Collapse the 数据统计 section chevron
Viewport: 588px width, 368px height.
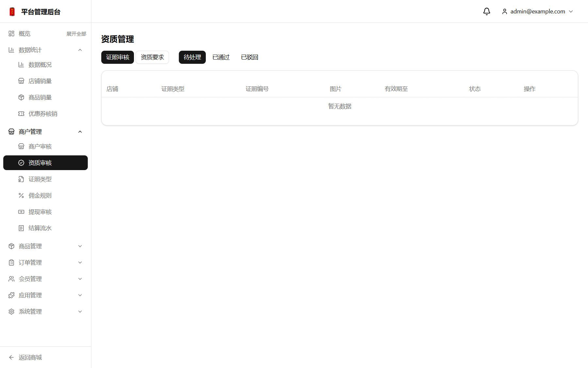click(80, 50)
